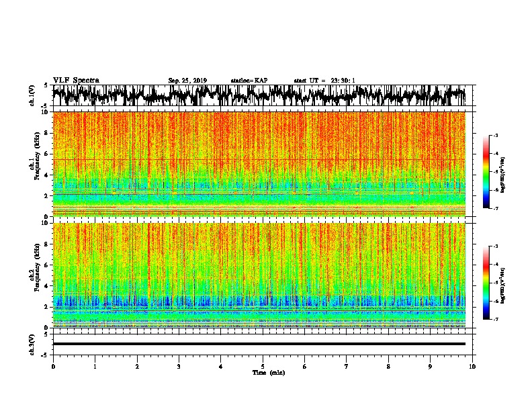Click the time axis tick label "5"

coord(263,366)
